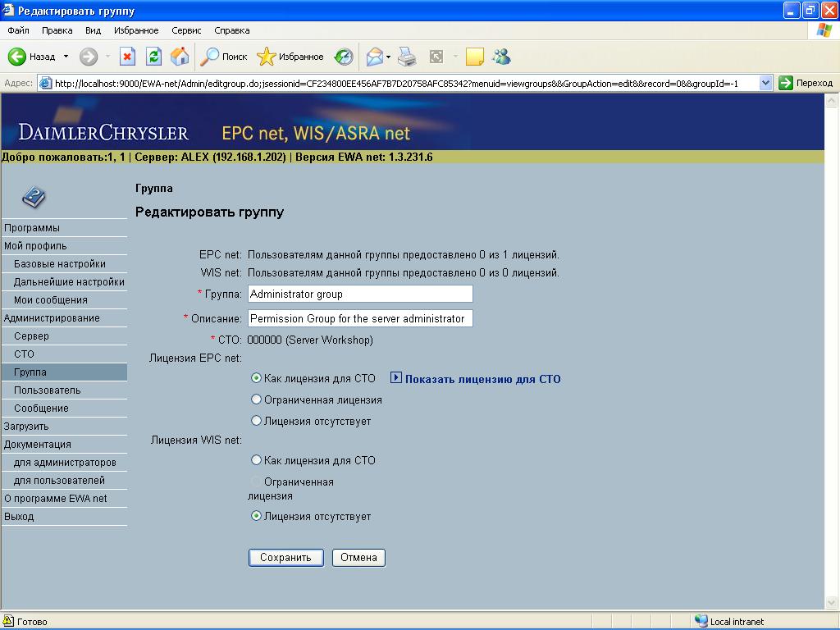The height and width of the screenshot is (630, 840).
Task: Click Выход to log out
Action: coord(20,517)
